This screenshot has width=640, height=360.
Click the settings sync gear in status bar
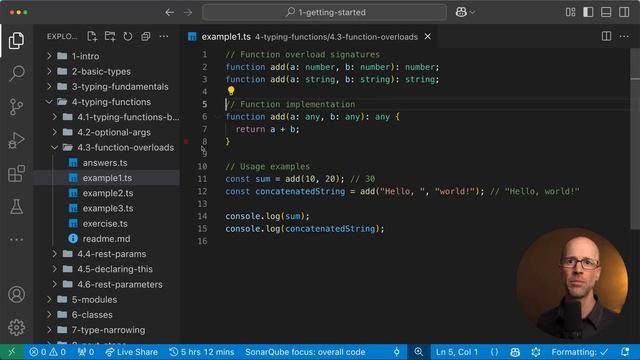tap(536, 352)
